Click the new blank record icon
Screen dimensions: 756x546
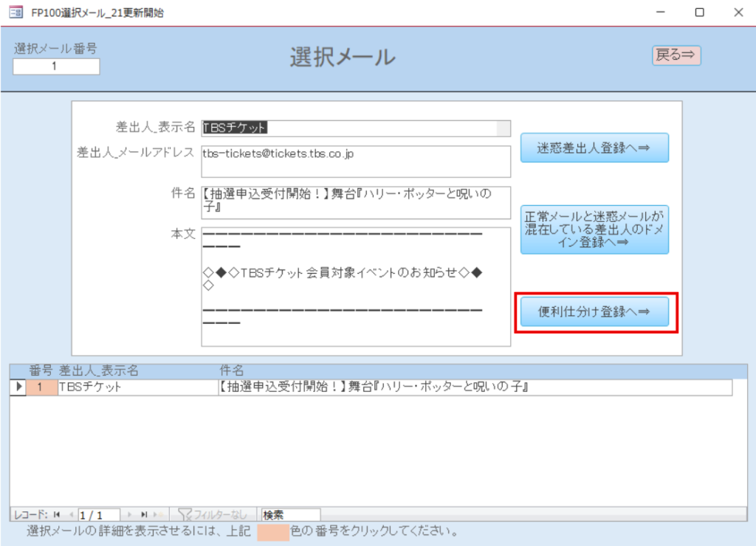click(157, 514)
